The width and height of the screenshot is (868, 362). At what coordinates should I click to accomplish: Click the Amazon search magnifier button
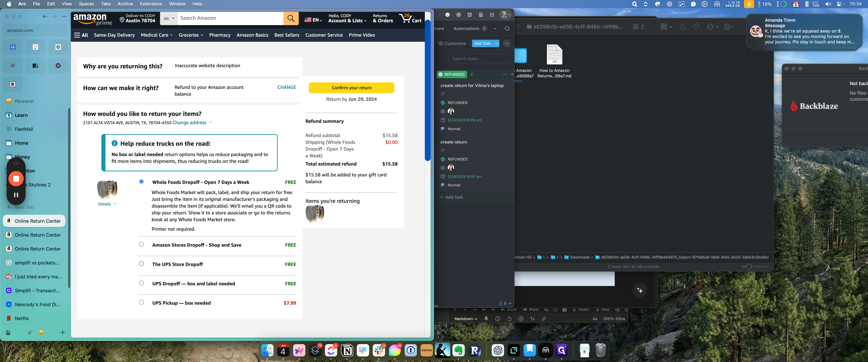(x=291, y=18)
